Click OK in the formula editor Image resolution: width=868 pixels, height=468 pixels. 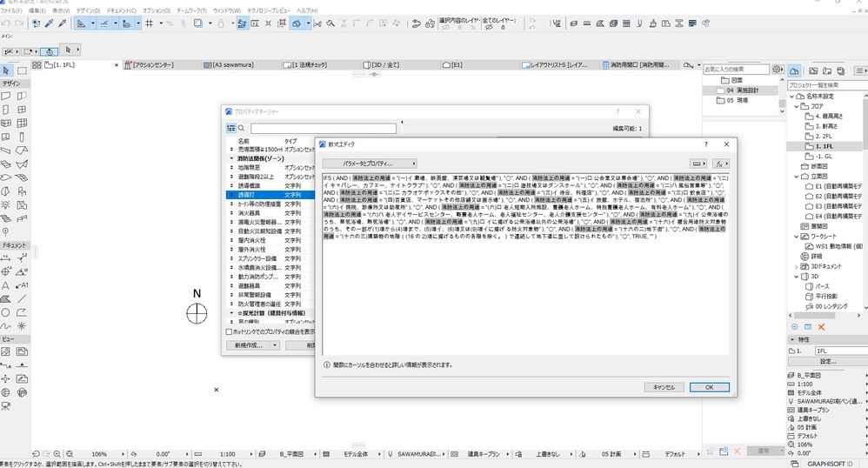click(709, 387)
